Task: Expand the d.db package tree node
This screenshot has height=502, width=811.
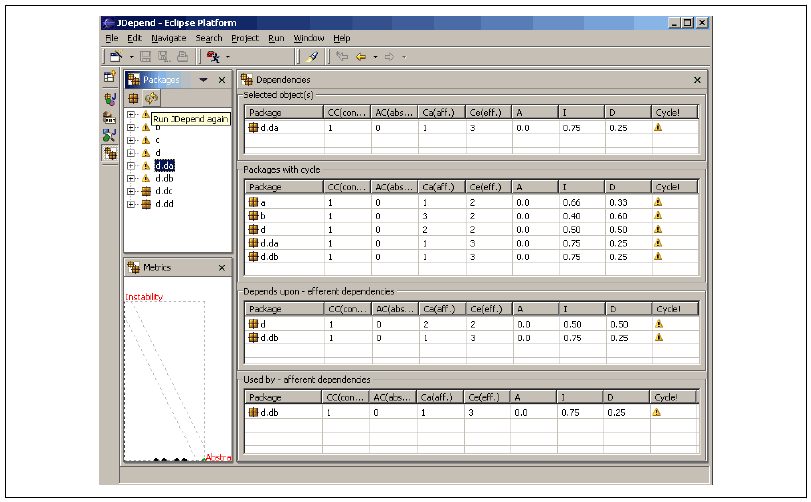Action: coord(131,178)
